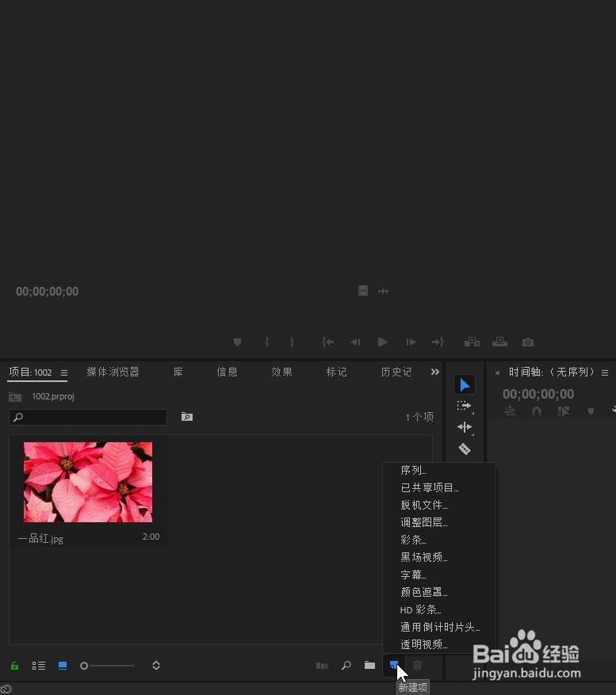Image resolution: width=616 pixels, height=695 pixels.
Task: Export frame with camera icon
Action: (x=528, y=342)
